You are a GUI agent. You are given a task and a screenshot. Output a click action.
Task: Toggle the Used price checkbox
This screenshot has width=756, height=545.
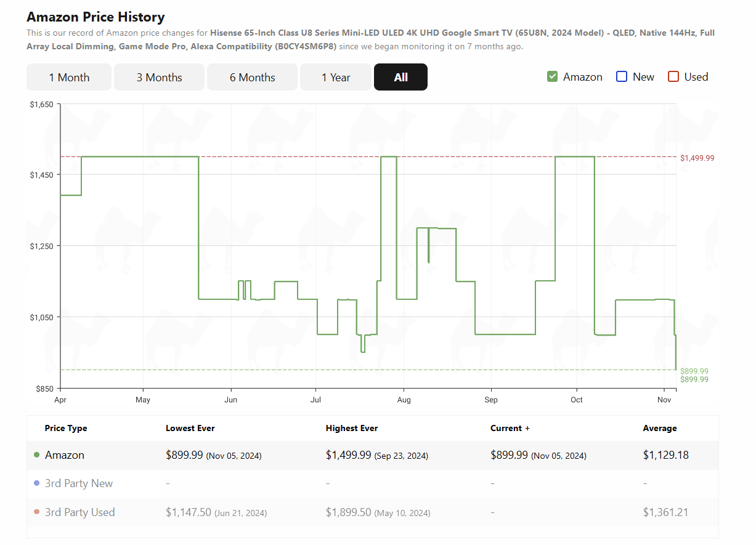click(673, 77)
